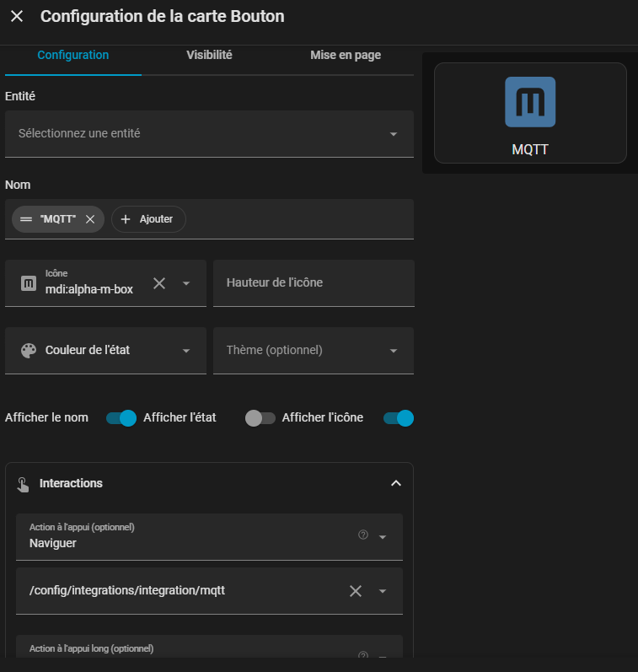Open the Mise en page tab
The width and height of the screenshot is (638, 672).
coord(346,56)
